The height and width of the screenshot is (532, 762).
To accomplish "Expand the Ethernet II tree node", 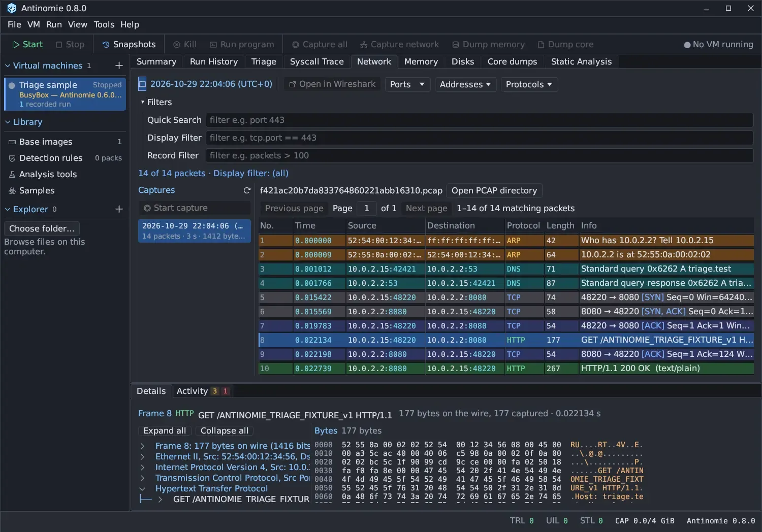I will point(143,457).
